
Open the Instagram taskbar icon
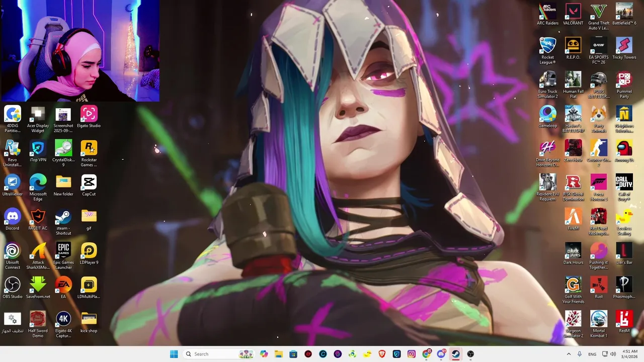412,354
